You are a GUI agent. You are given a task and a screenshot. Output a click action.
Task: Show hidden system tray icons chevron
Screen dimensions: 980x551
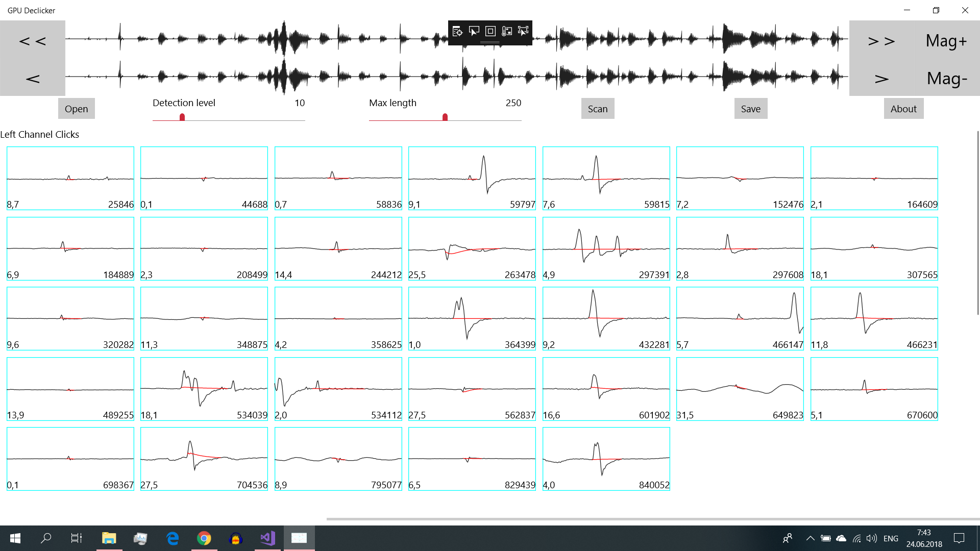tap(810, 538)
